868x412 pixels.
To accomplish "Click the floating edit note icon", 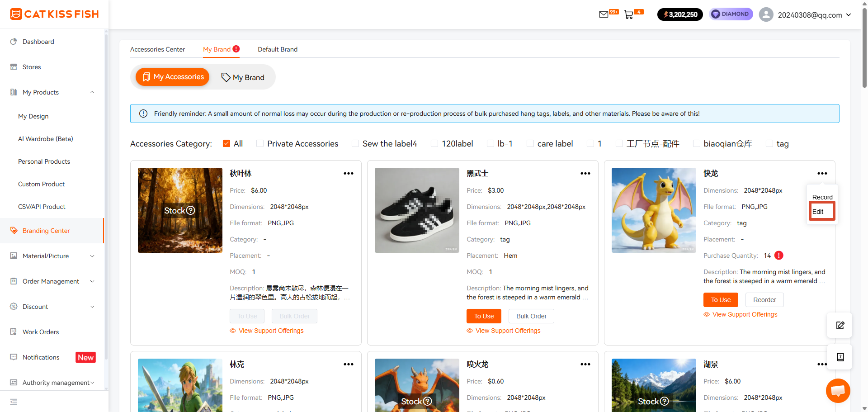I will coord(840,325).
